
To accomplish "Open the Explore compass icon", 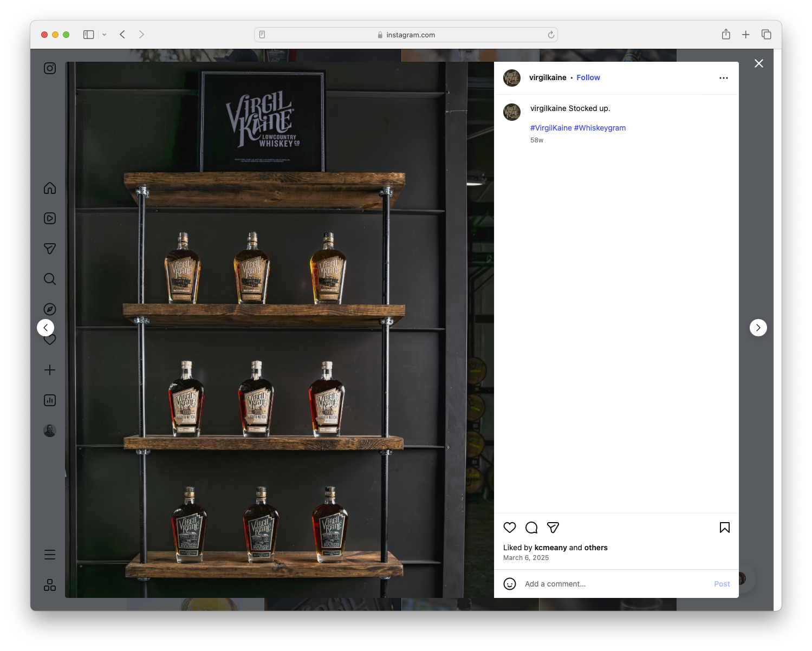I will tap(49, 309).
